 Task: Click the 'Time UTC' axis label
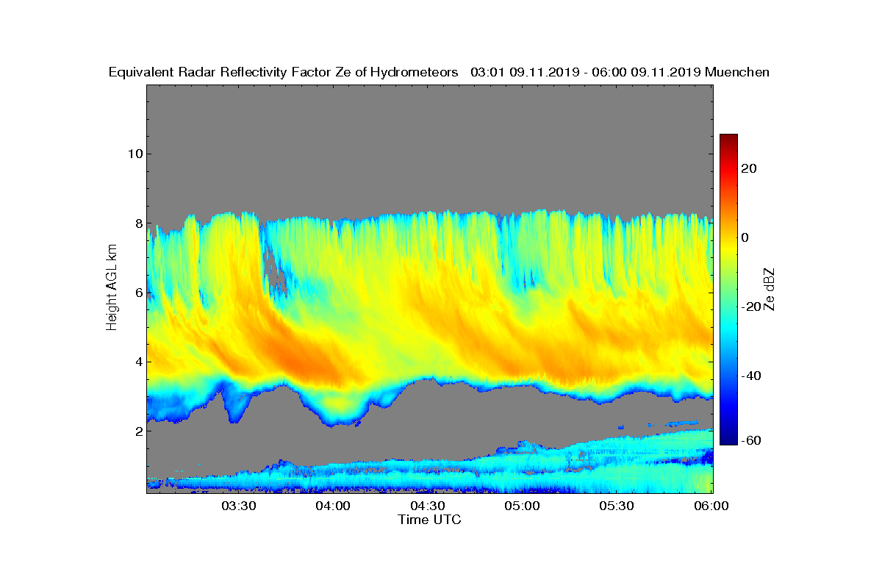[430, 520]
